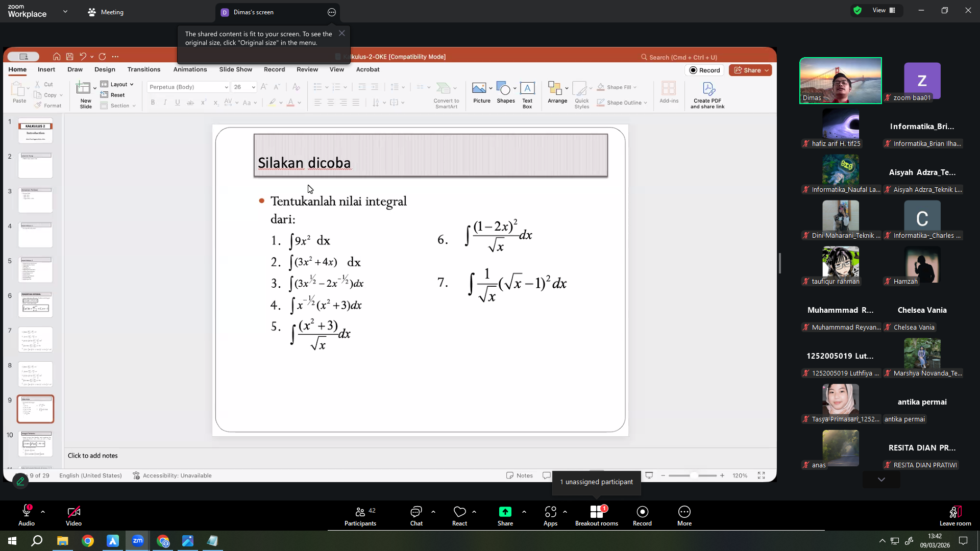This screenshot has height=551, width=980.
Task: Open Zoom Apps
Action: [550, 516]
